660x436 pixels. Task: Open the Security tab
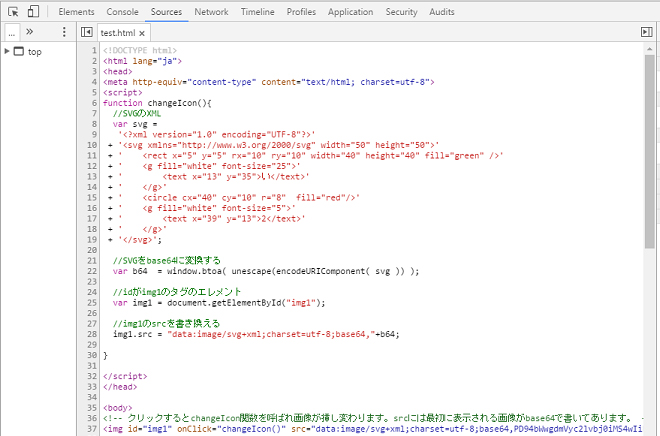(402, 12)
